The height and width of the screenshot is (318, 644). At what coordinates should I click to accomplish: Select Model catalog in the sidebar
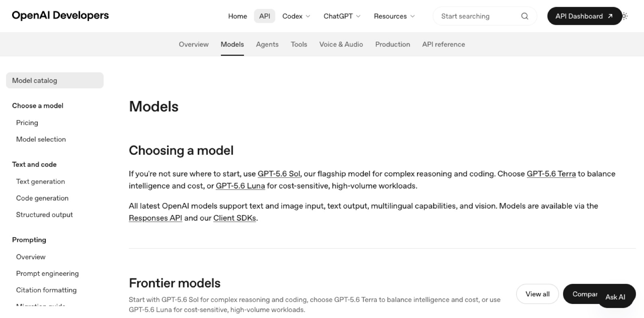pos(55,80)
